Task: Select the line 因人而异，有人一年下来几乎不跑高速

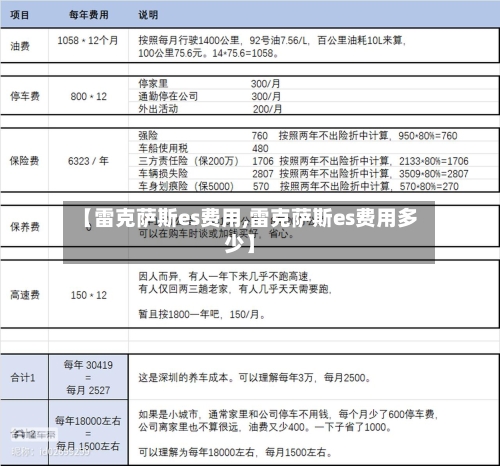Action: click(225, 276)
